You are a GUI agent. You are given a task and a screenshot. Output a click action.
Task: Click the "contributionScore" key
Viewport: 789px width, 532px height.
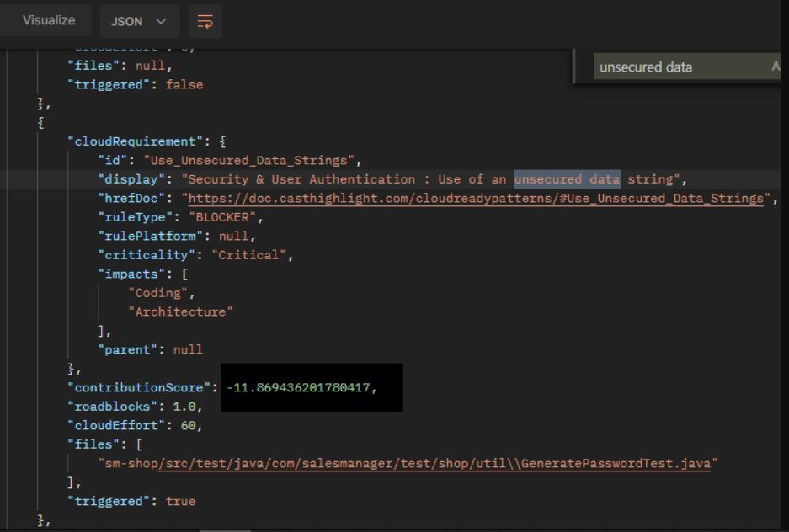(x=139, y=388)
